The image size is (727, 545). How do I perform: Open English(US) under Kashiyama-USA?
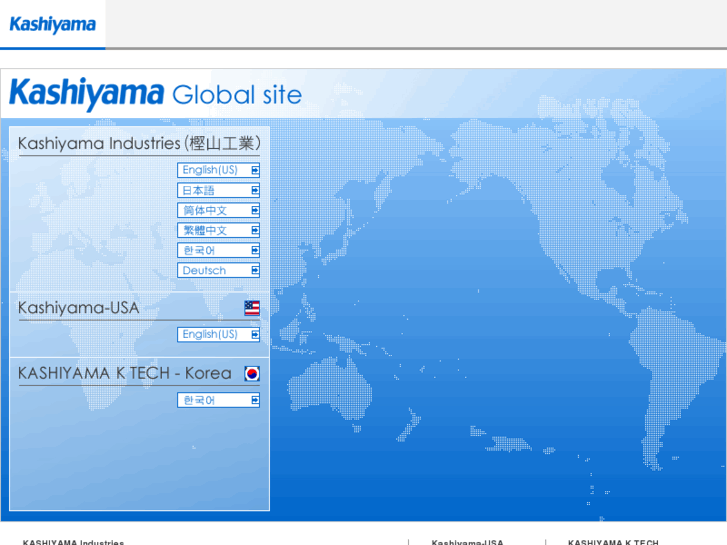pos(218,334)
